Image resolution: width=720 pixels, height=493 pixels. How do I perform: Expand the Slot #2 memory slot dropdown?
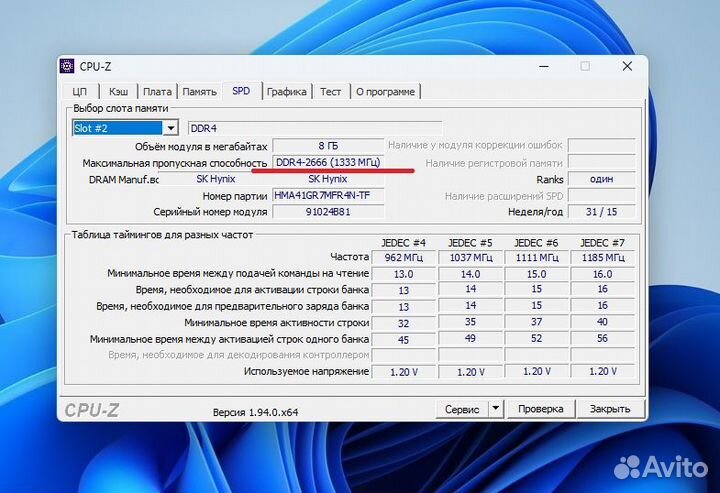[171, 128]
